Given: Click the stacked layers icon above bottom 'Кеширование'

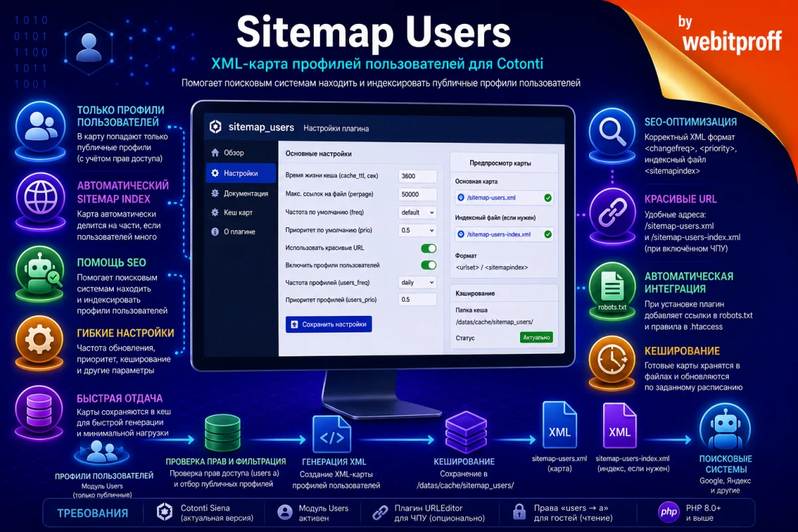Looking at the screenshot, I should (466, 432).
